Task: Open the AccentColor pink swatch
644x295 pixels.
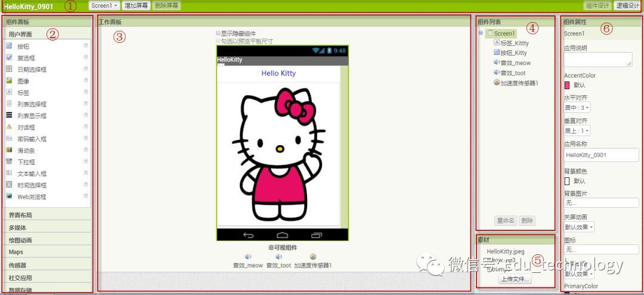Action: [x=567, y=85]
